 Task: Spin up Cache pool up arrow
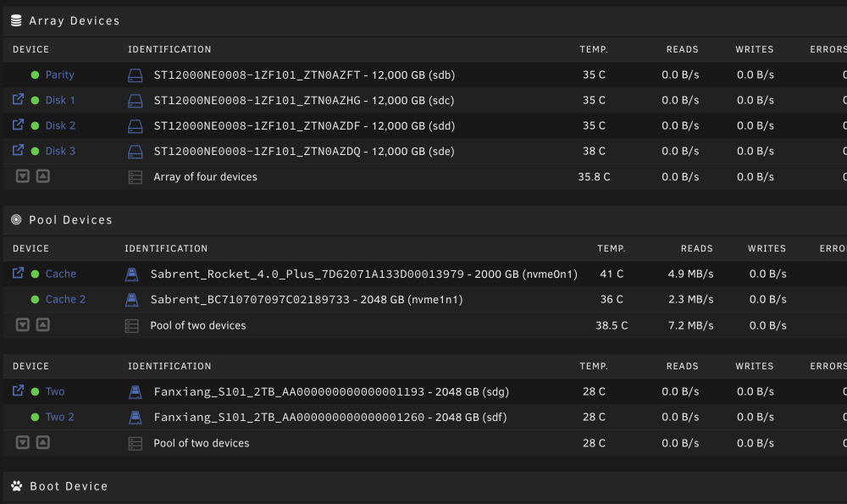(x=42, y=324)
